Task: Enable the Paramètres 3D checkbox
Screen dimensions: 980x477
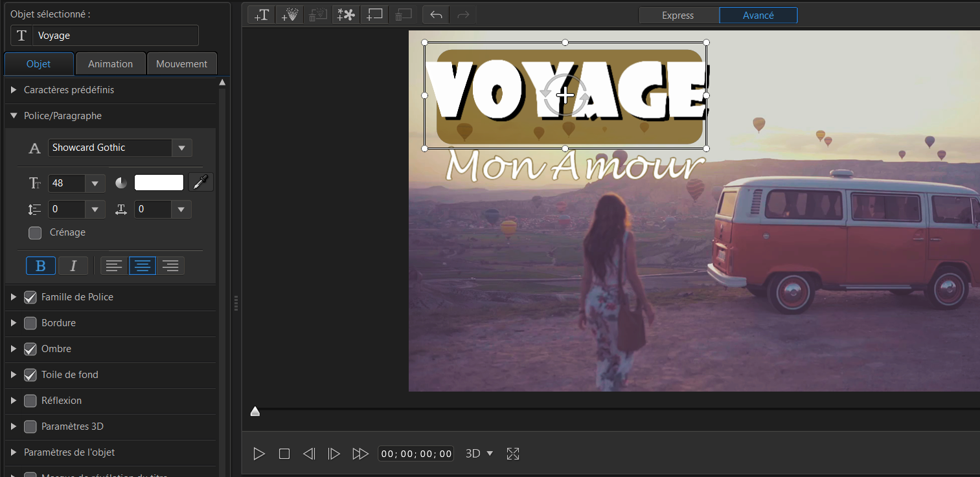Action: [x=30, y=427]
